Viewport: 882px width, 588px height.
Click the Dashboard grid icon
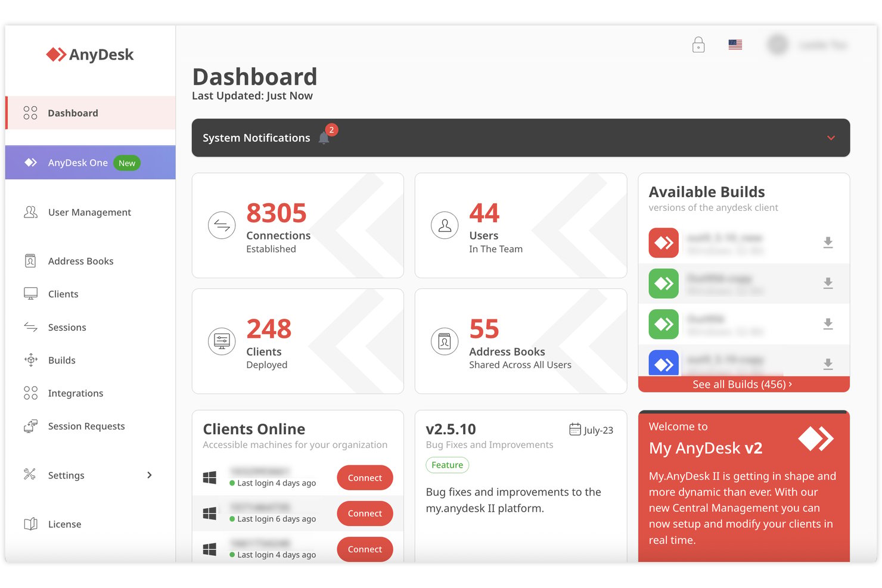coord(30,113)
